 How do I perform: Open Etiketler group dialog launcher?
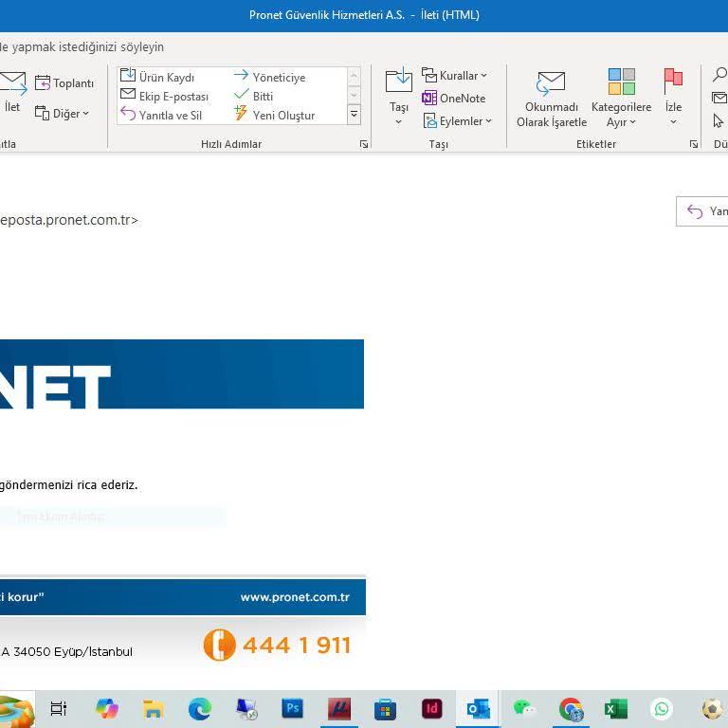coord(694,144)
